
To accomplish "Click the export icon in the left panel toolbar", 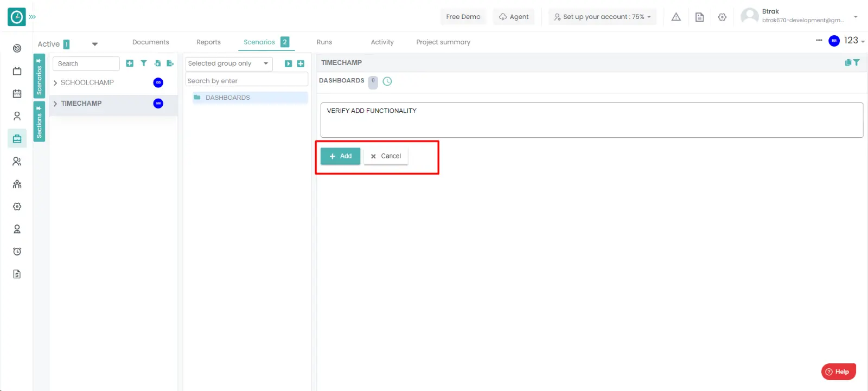I will [x=170, y=63].
